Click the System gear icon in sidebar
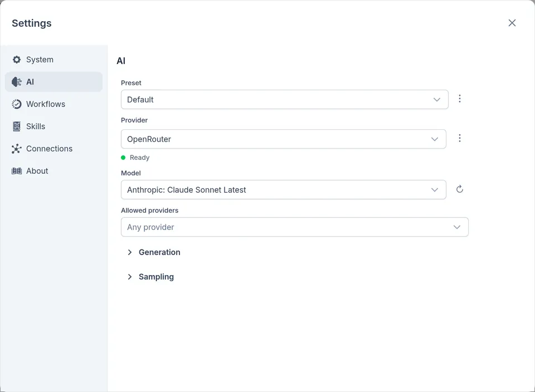This screenshot has width=535, height=392. tap(16, 60)
